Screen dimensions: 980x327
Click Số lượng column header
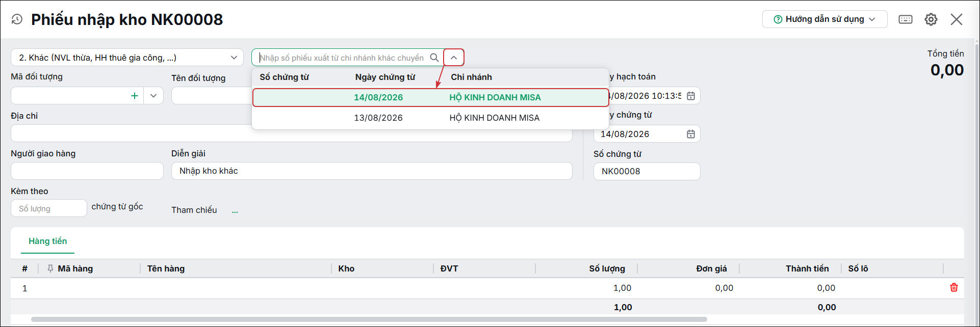click(x=607, y=268)
